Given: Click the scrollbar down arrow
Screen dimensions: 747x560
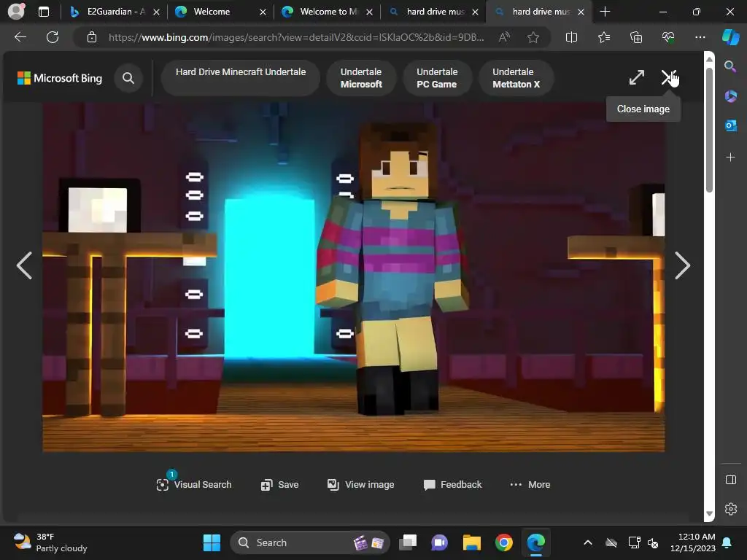Looking at the screenshot, I should coord(709,514).
